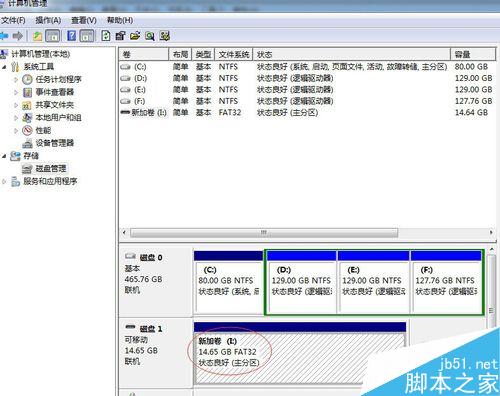Viewport: 500px width, 396px height.
Task: Click the Up one level folder icon
Action: point(37,36)
